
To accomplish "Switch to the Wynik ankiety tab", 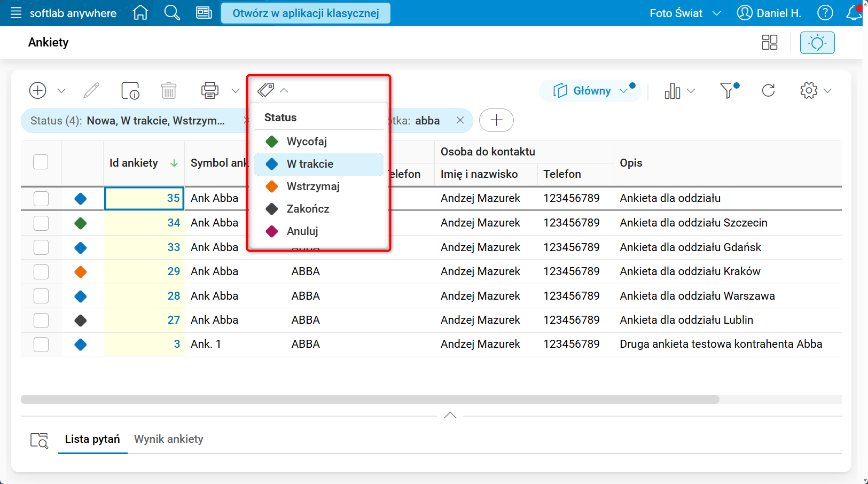I will pos(169,439).
